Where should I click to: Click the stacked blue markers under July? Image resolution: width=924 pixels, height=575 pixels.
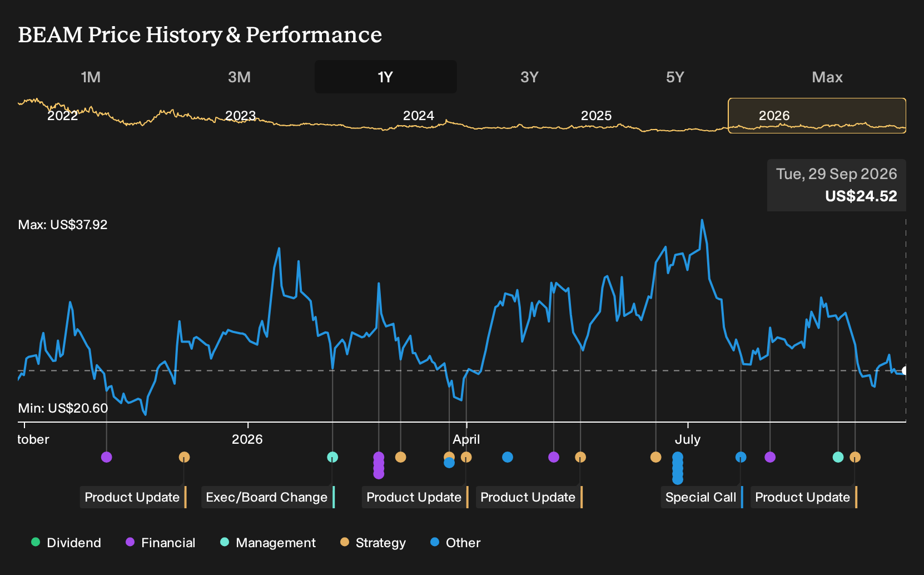click(x=678, y=468)
